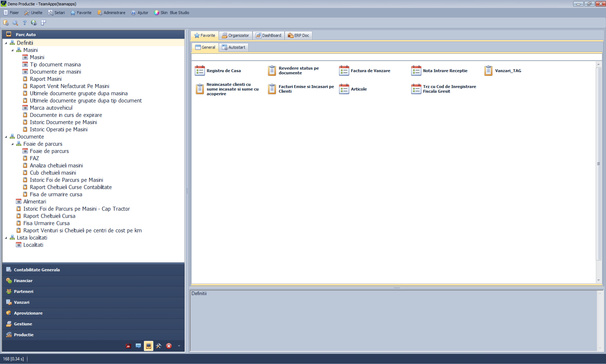Click the magnifier search toolbar icon

point(15,23)
